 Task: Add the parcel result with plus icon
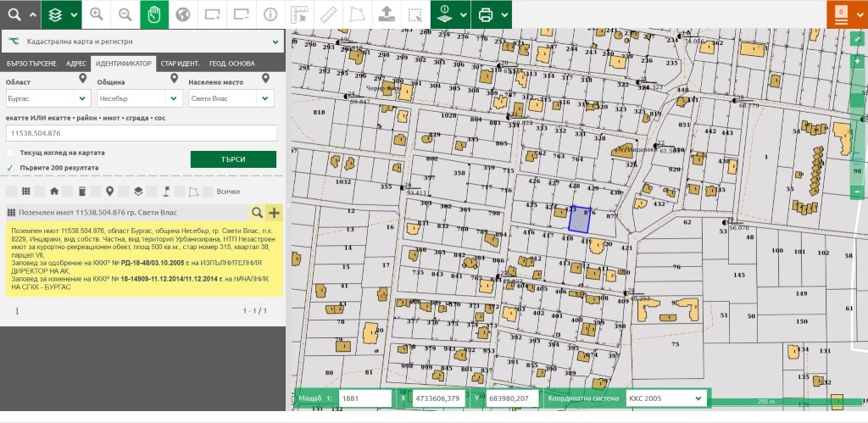274,212
